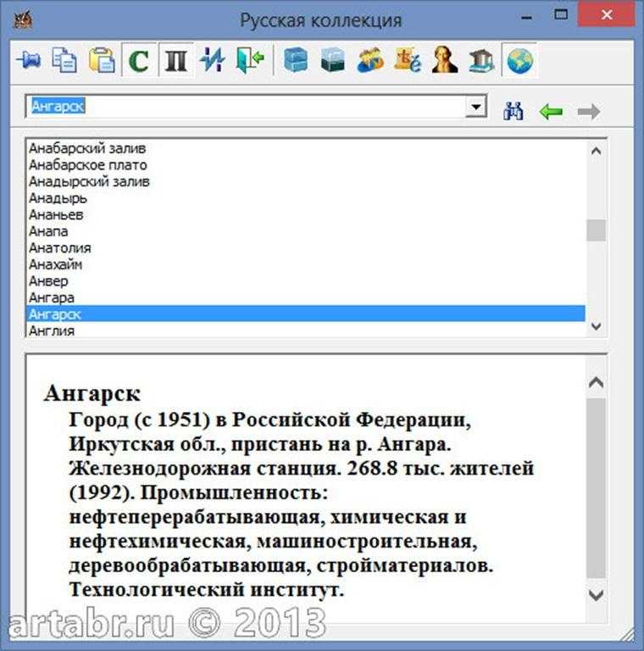This screenshot has width=644, height=651.
Task: Maximize the Русская коллекция window
Action: tap(561, 15)
